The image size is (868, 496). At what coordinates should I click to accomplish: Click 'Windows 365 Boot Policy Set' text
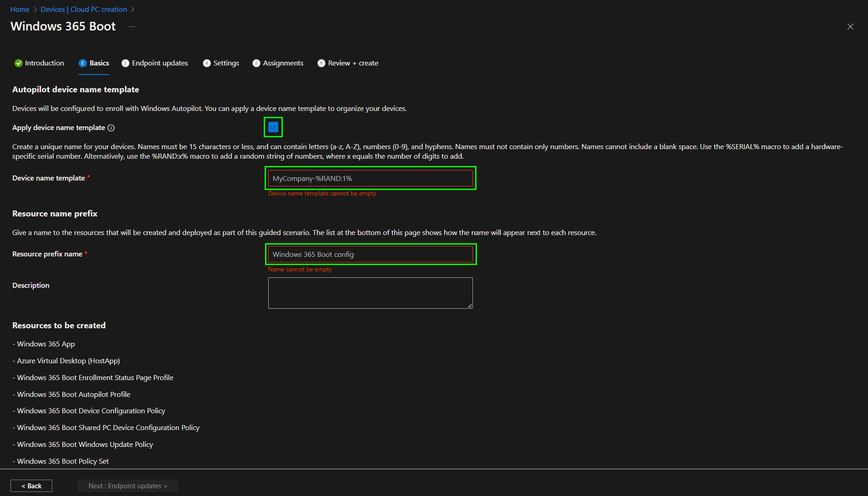60,461
